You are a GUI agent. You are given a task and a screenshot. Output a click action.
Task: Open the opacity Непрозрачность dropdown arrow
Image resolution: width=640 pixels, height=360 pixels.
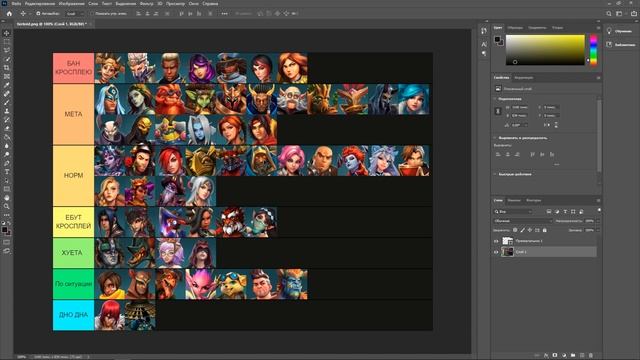click(598, 221)
